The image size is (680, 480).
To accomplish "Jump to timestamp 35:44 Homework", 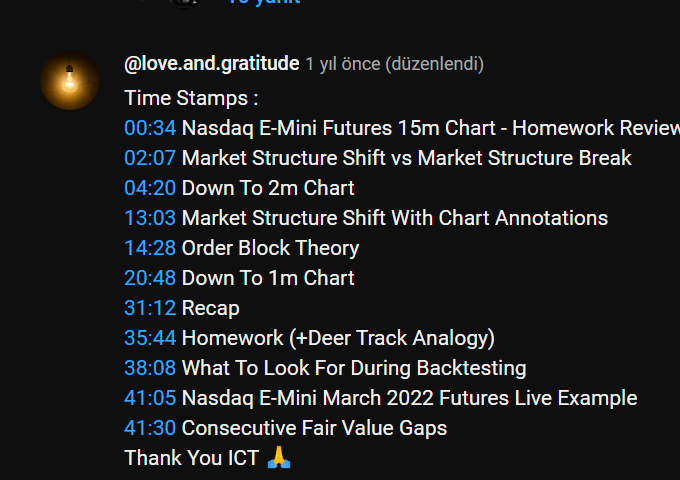I will pyautogui.click(x=150, y=338).
